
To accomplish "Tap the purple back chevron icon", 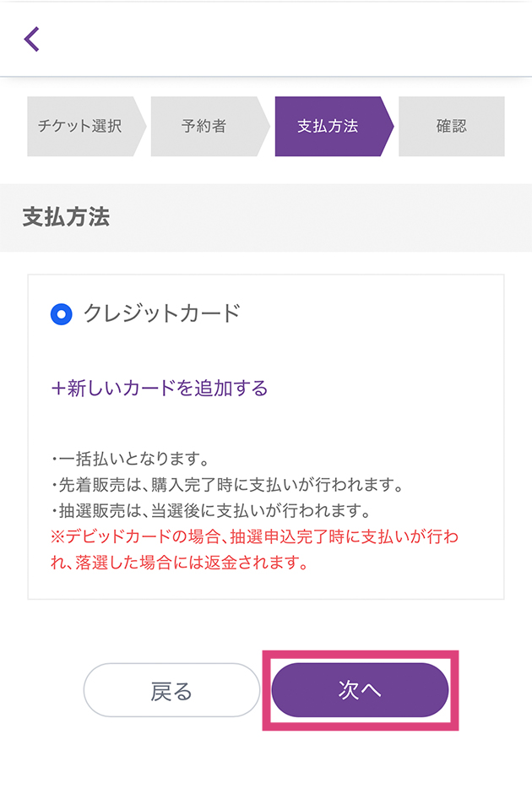I will click(32, 39).
